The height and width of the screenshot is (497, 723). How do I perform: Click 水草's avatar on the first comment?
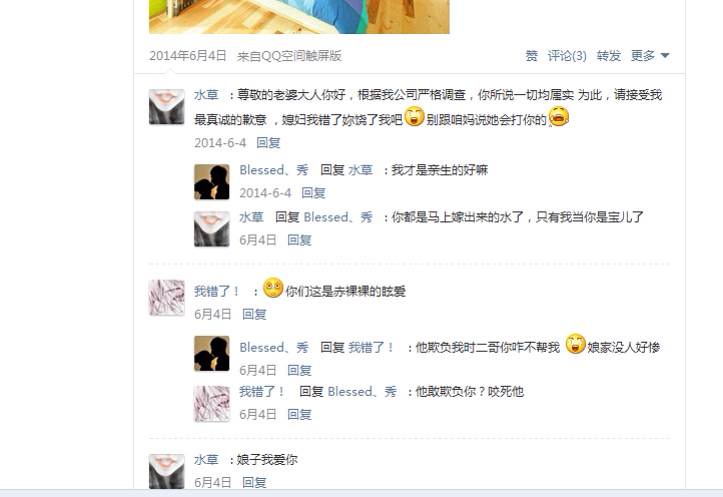[x=166, y=107]
